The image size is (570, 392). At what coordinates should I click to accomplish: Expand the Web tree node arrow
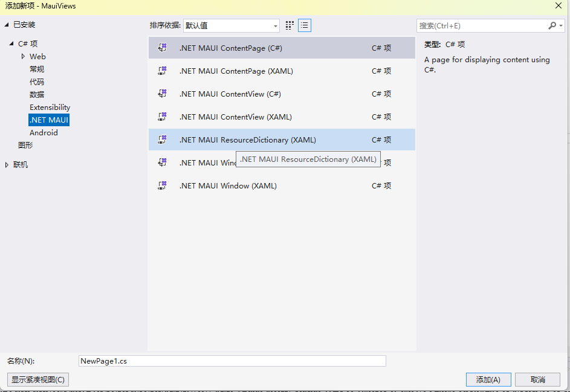tap(23, 56)
